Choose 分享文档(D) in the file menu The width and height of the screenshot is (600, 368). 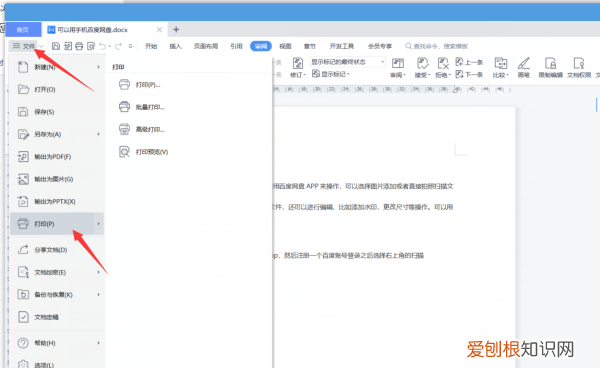[x=57, y=250]
